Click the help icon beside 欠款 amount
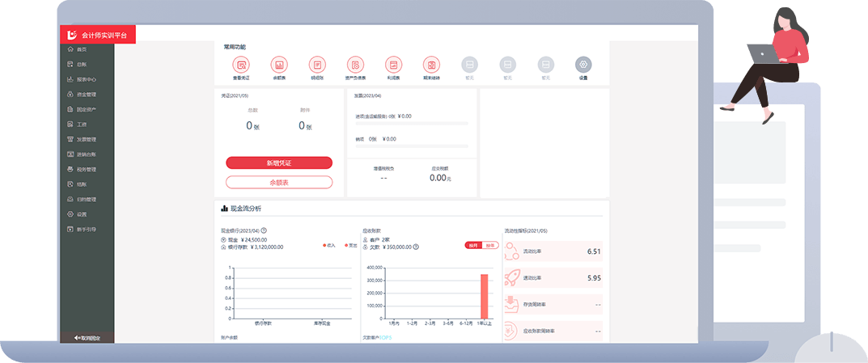This screenshot has height=363, width=868. [416, 247]
